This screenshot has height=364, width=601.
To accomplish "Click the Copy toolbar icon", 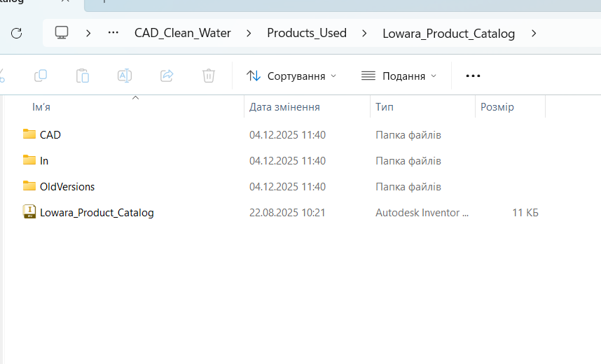I will point(41,76).
